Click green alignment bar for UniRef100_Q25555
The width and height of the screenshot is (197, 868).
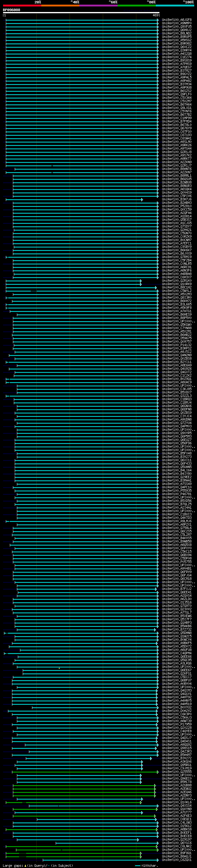click(x=85, y=772)
